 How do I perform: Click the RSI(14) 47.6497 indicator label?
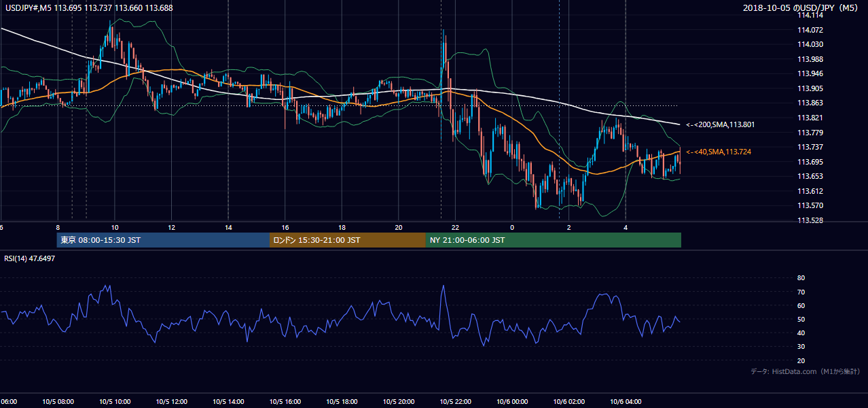point(30,258)
